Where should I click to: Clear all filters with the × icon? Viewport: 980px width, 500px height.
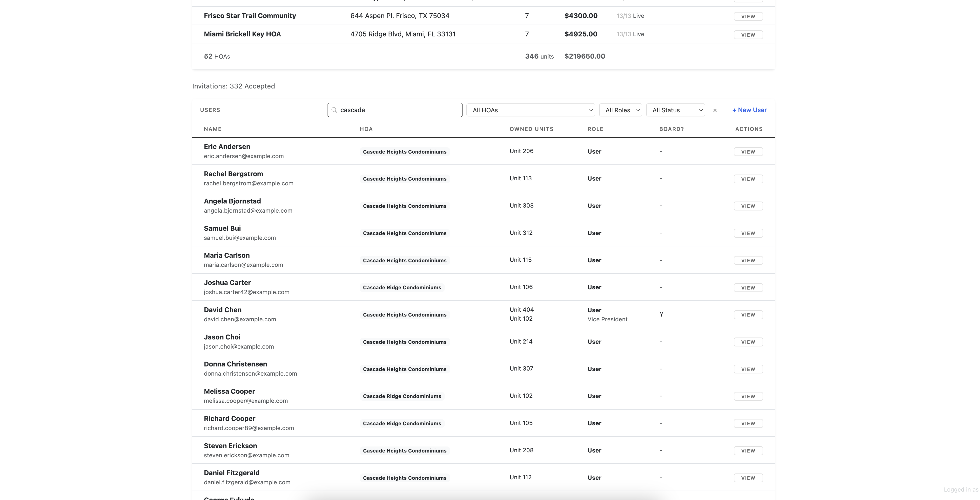[x=715, y=110]
